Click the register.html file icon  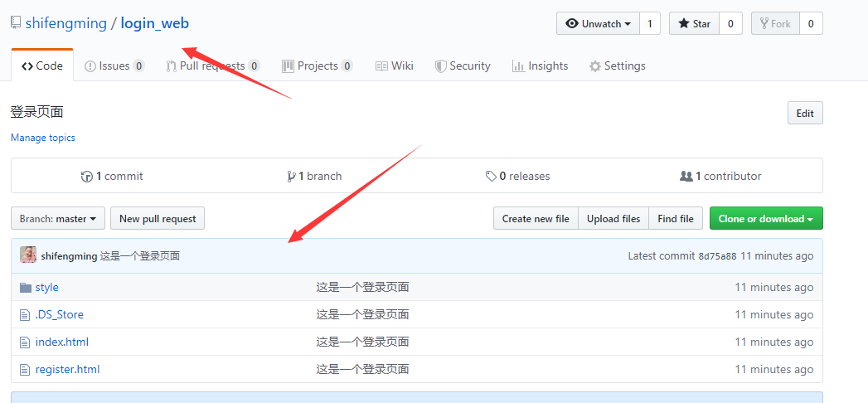coord(24,370)
